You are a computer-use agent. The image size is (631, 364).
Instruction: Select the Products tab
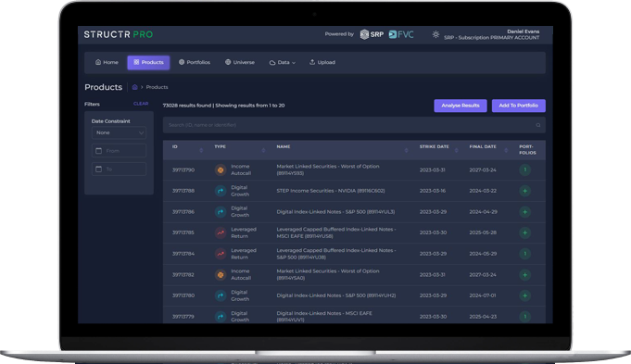tap(148, 62)
